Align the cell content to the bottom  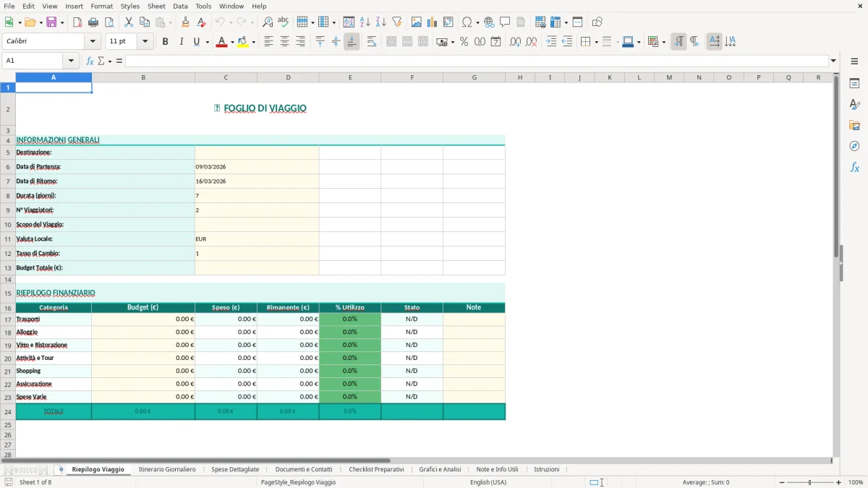[x=352, y=42]
